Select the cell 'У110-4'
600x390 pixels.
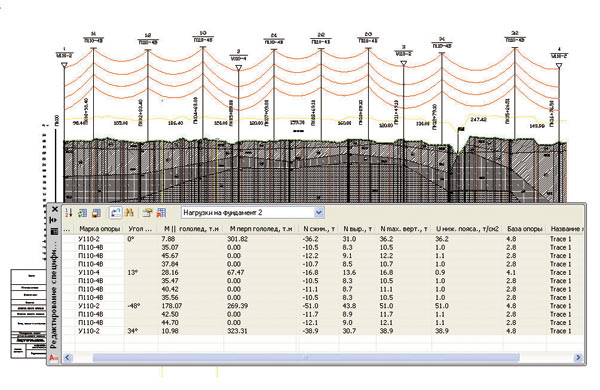coord(89,273)
